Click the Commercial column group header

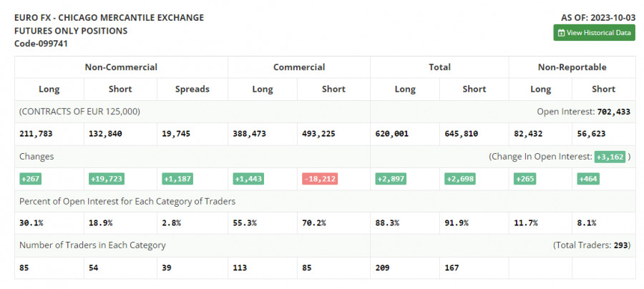point(298,67)
